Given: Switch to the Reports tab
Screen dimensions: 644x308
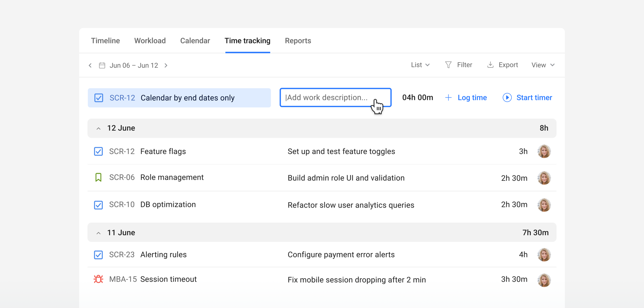Looking at the screenshot, I should [298, 40].
